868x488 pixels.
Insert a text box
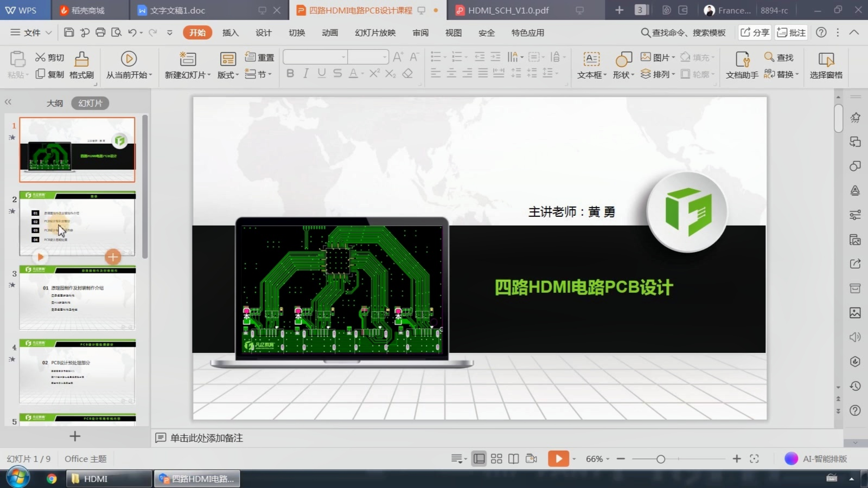591,65
